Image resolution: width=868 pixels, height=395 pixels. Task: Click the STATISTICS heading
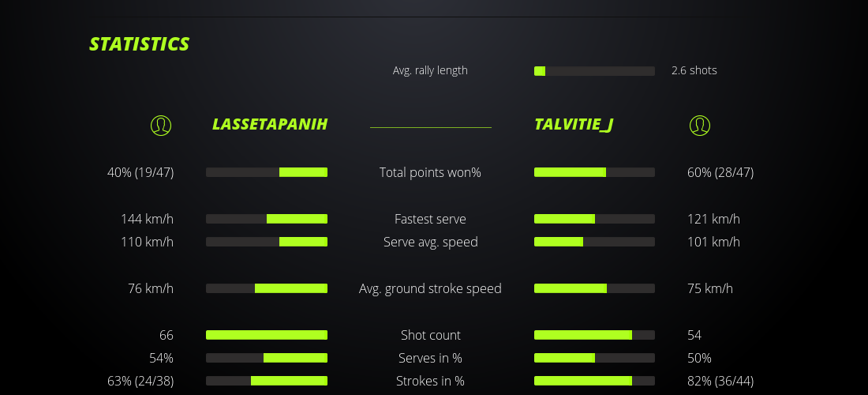pyautogui.click(x=140, y=44)
